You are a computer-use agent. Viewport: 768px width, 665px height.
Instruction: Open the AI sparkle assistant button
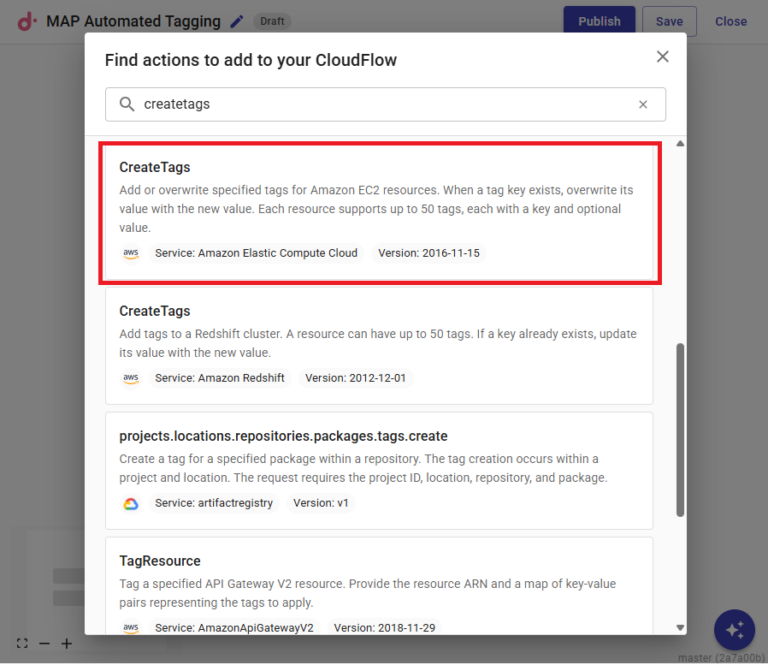pyautogui.click(x=734, y=630)
